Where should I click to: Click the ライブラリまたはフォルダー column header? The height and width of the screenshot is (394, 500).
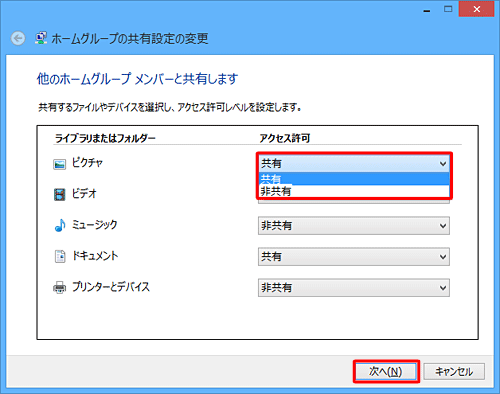105,138
